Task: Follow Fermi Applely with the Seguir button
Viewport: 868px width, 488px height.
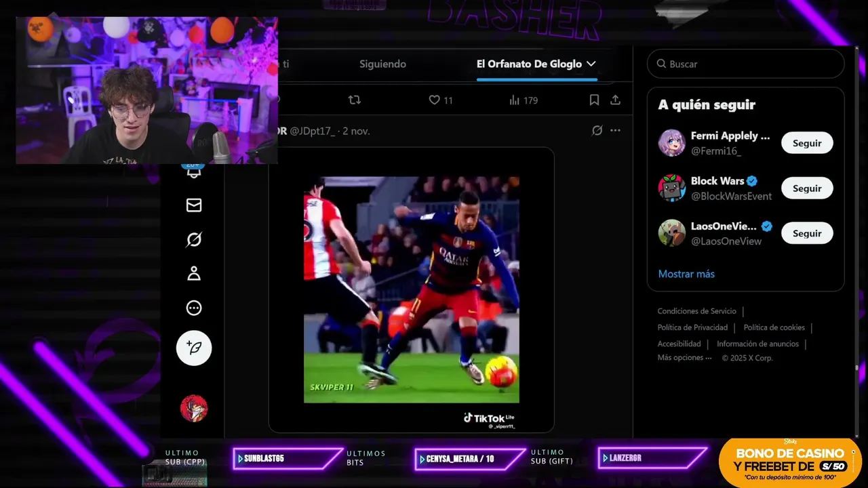Action: tap(807, 143)
